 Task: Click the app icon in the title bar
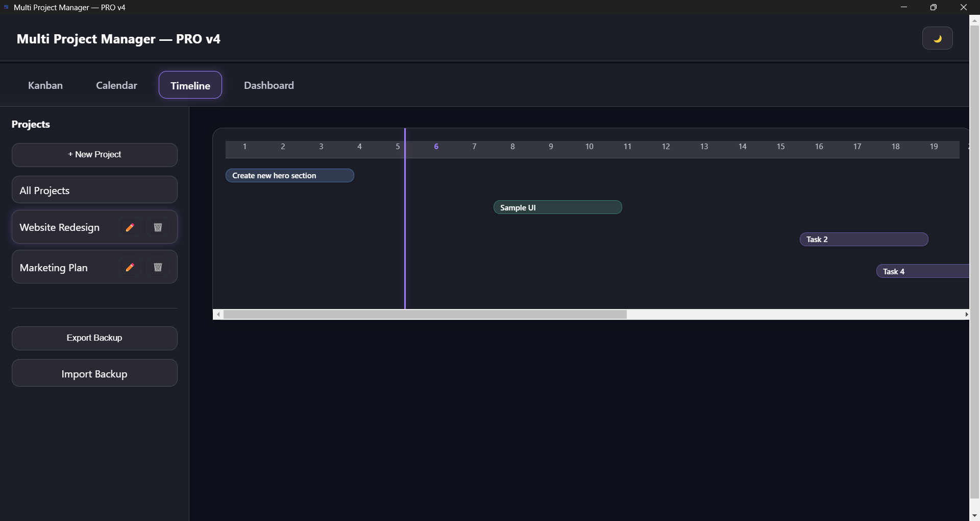(x=6, y=7)
